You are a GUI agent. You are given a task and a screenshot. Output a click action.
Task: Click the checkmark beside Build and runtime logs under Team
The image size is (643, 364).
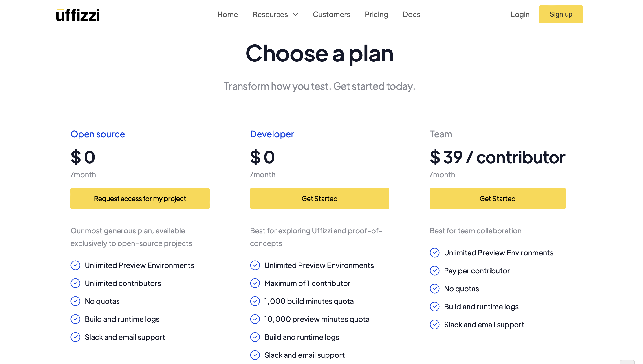(x=435, y=307)
